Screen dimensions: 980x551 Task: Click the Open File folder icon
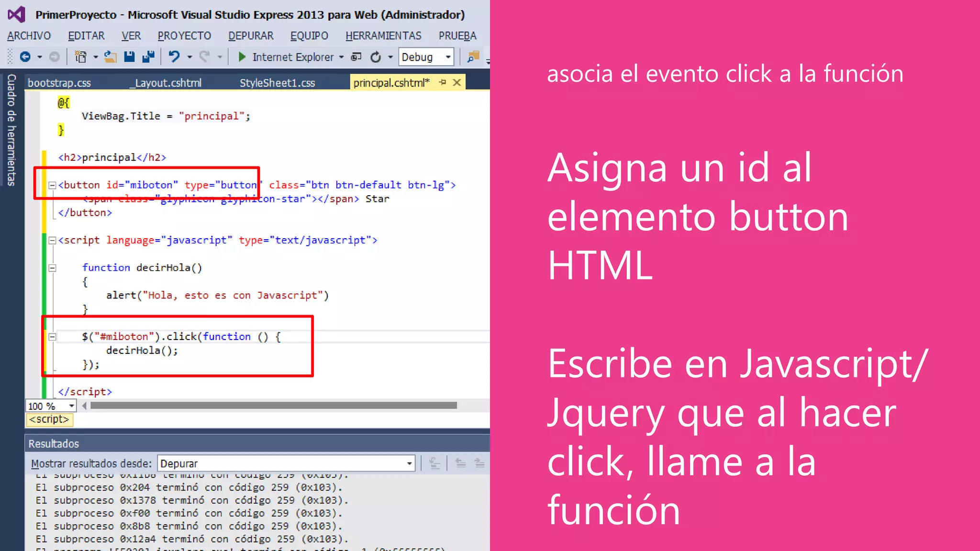tap(111, 57)
